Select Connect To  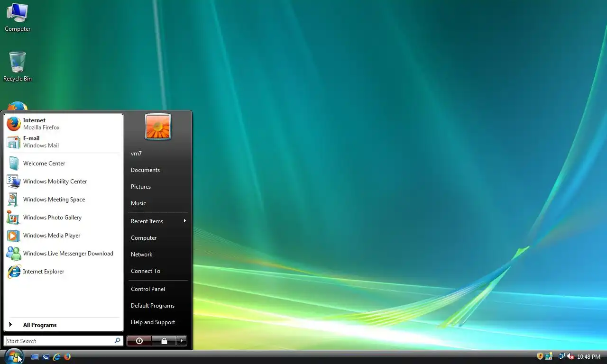(x=158, y=271)
